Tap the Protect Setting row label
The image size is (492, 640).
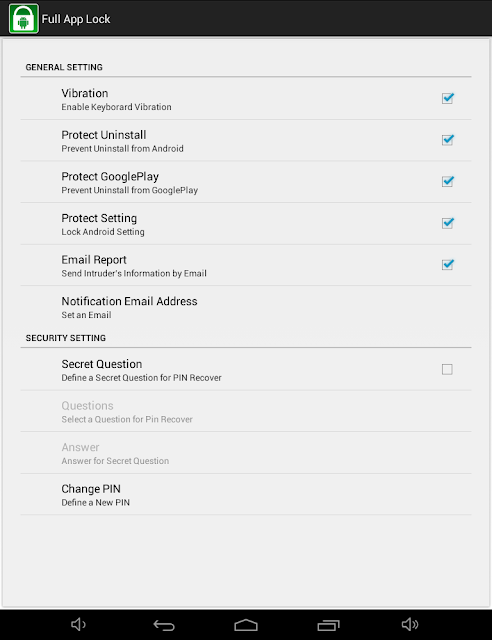point(99,218)
